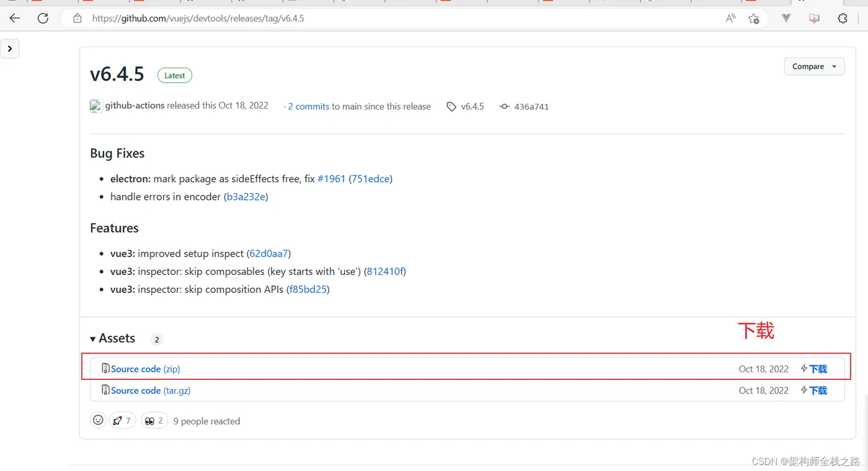Expand the sidebar with the chevron button
The image size is (868, 471).
point(10,48)
